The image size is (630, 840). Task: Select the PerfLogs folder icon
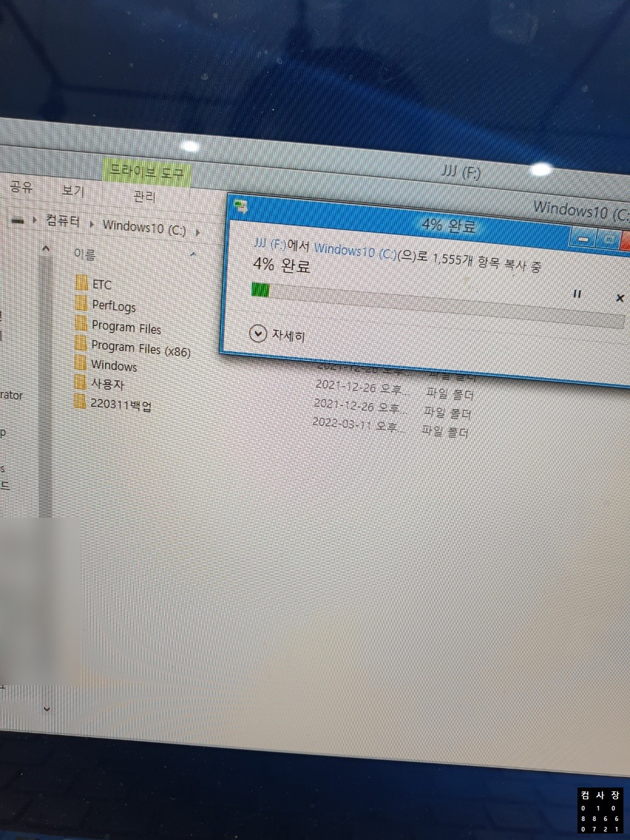point(81,303)
